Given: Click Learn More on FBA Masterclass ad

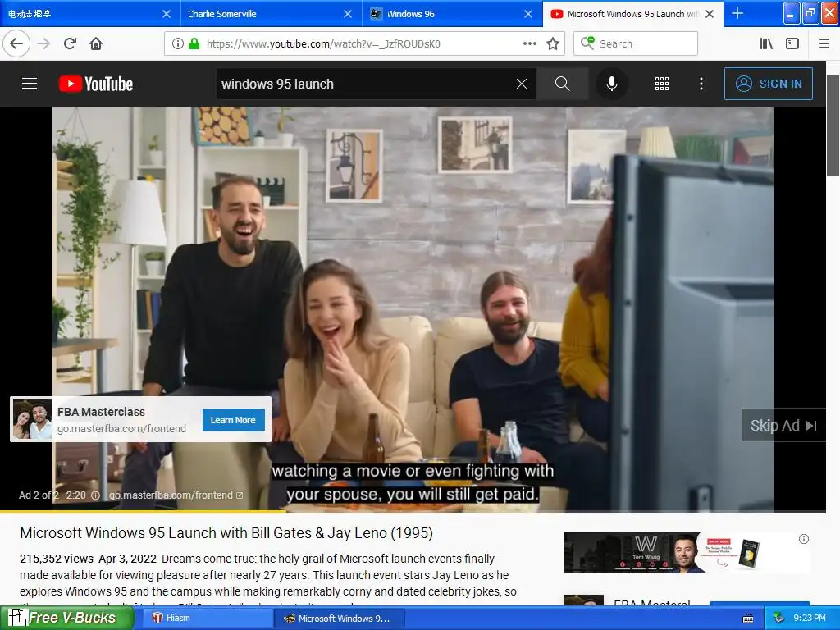Looking at the screenshot, I should [x=233, y=420].
